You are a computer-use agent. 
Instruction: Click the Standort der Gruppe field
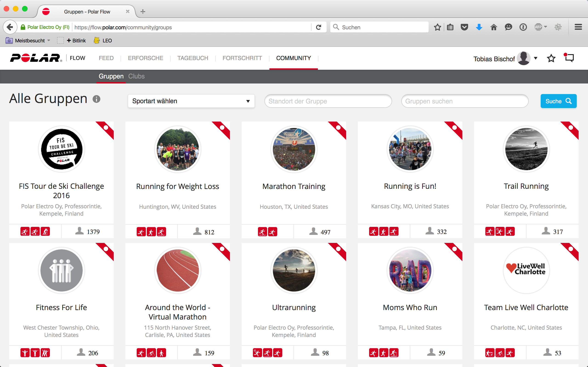coord(328,101)
